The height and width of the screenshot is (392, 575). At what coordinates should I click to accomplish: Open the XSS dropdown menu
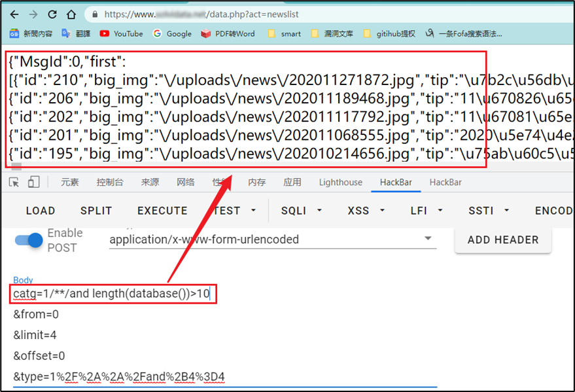tap(366, 211)
